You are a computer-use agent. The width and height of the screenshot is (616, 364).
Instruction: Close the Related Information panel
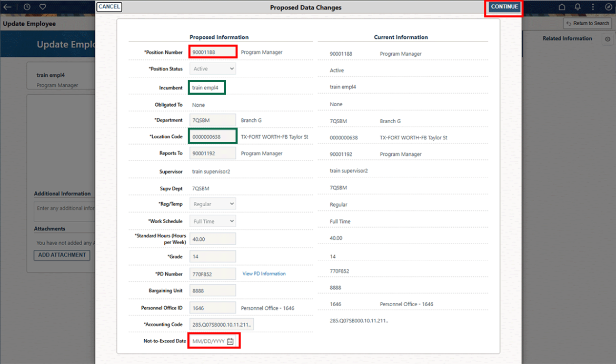point(608,38)
